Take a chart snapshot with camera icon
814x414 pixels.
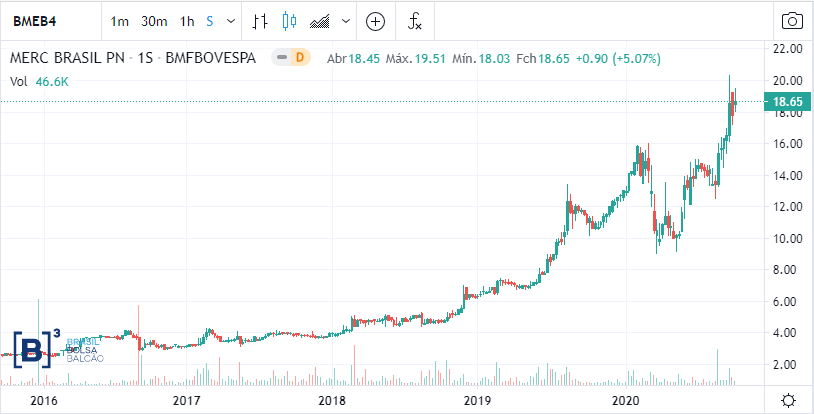coord(791,21)
